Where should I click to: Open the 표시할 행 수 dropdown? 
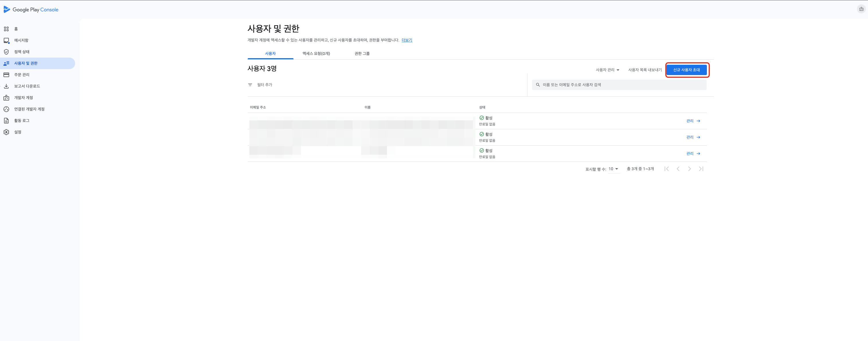click(x=613, y=169)
